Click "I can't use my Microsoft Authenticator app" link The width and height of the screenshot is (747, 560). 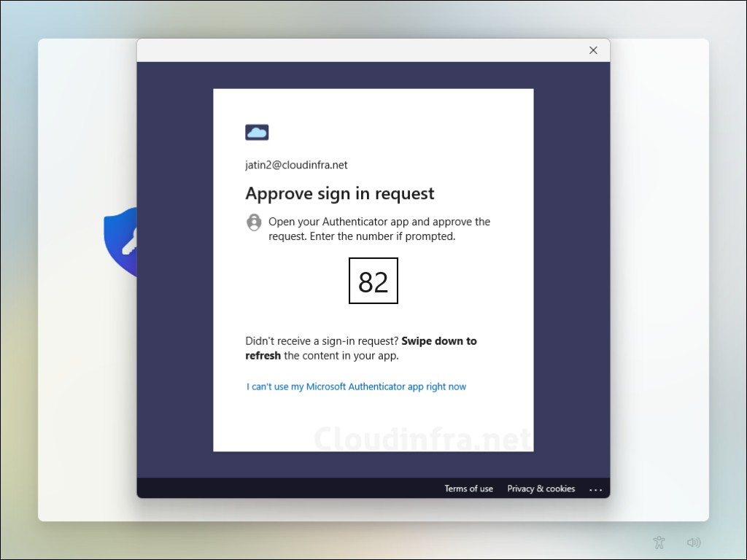pos(356,386)
